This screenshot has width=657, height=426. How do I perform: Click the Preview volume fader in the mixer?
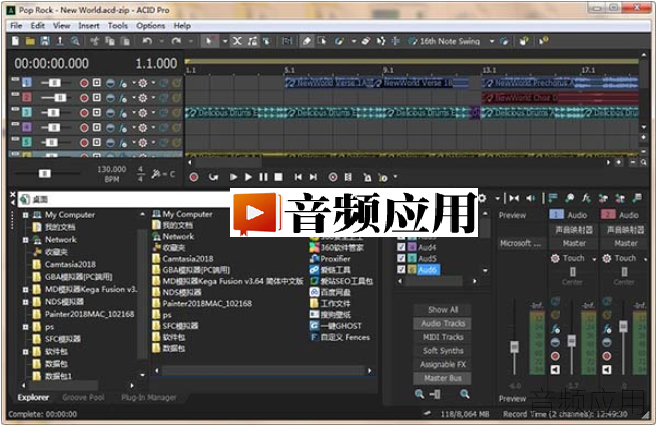click(x=515, y=347)
